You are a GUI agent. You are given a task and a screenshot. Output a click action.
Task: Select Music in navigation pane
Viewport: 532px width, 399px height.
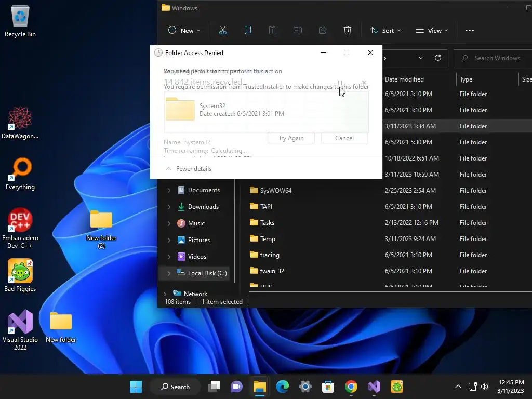(x=196, y=223)
